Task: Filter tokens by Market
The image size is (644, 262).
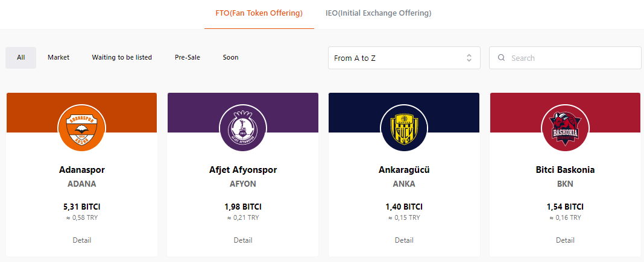Action: click(58, 57)
